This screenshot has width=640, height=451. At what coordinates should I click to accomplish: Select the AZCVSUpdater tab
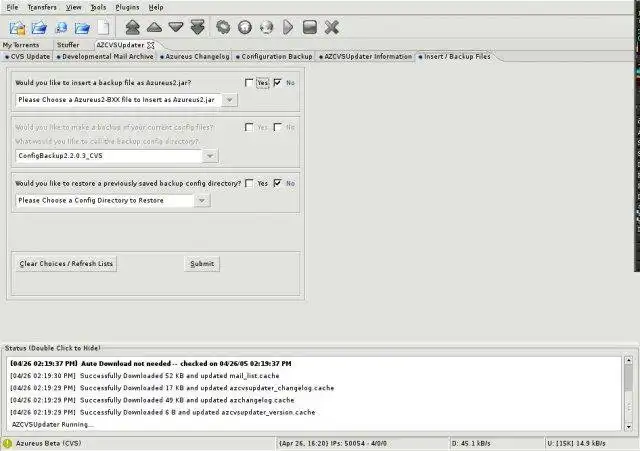pos(120,45)
